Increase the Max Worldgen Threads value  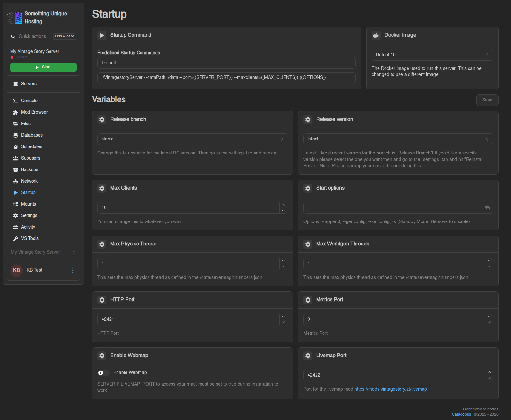pos(489,261)
